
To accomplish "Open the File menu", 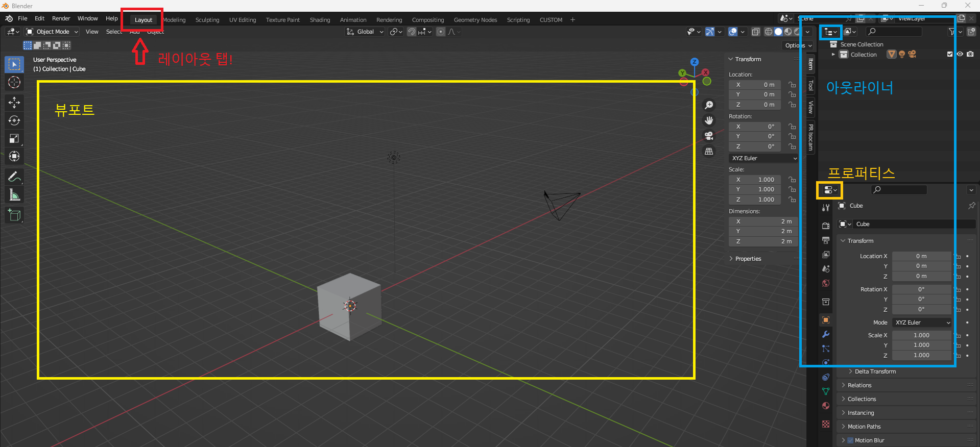I will point(22,18).
